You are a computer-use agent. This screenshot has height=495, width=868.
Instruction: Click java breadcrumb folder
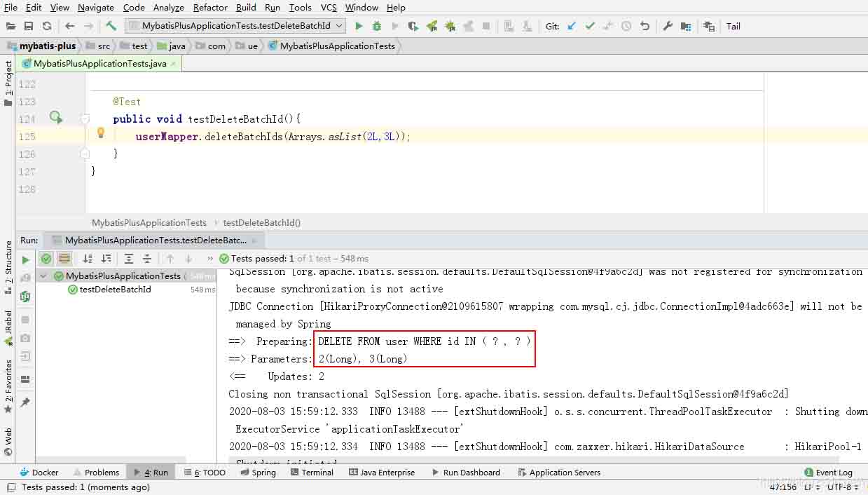point(171,46)
